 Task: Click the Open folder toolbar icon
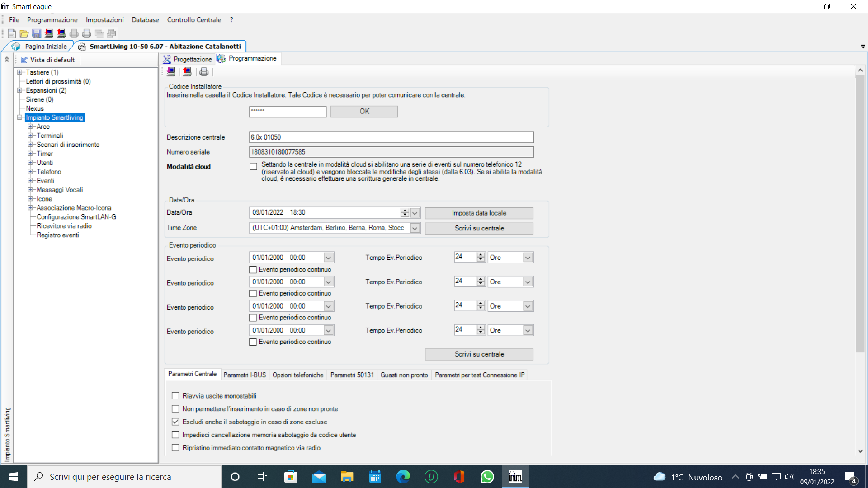[24, 33]
